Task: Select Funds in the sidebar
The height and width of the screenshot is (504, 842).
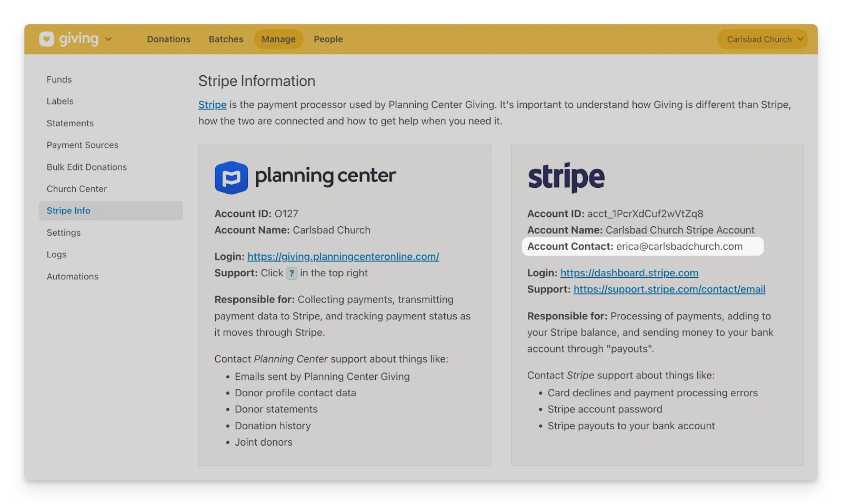Action: coord(59,79)
